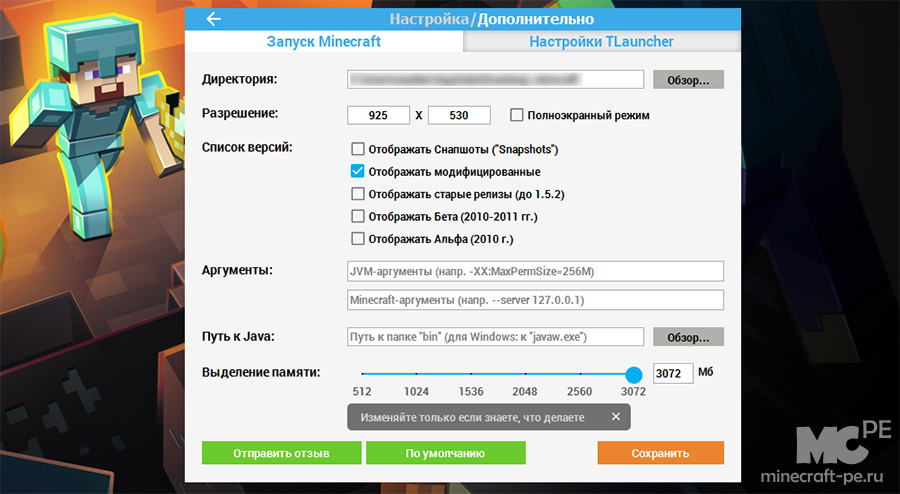900x494 pixels.
Task: Uncheck Отображать модифицированные checkbox
Action: [x=358, y=172]
